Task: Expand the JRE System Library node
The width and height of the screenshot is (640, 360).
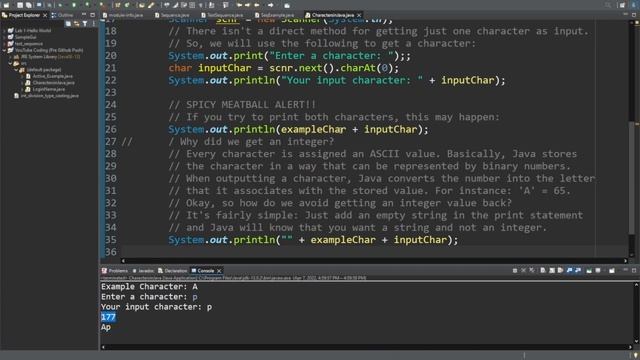Action: tap(10, 57)
